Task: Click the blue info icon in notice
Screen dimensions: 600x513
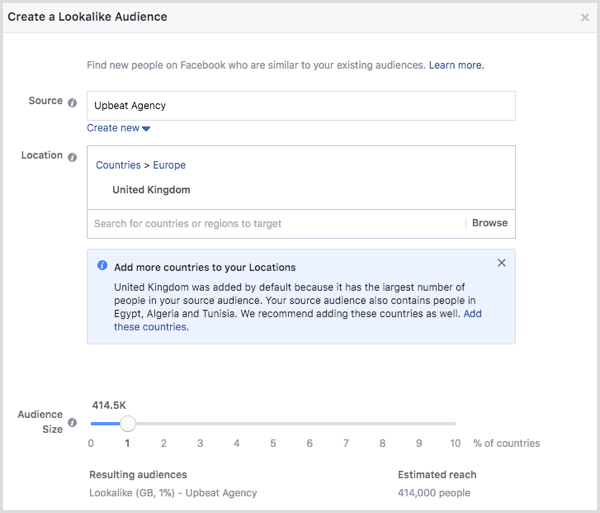Action: (102, 265)
